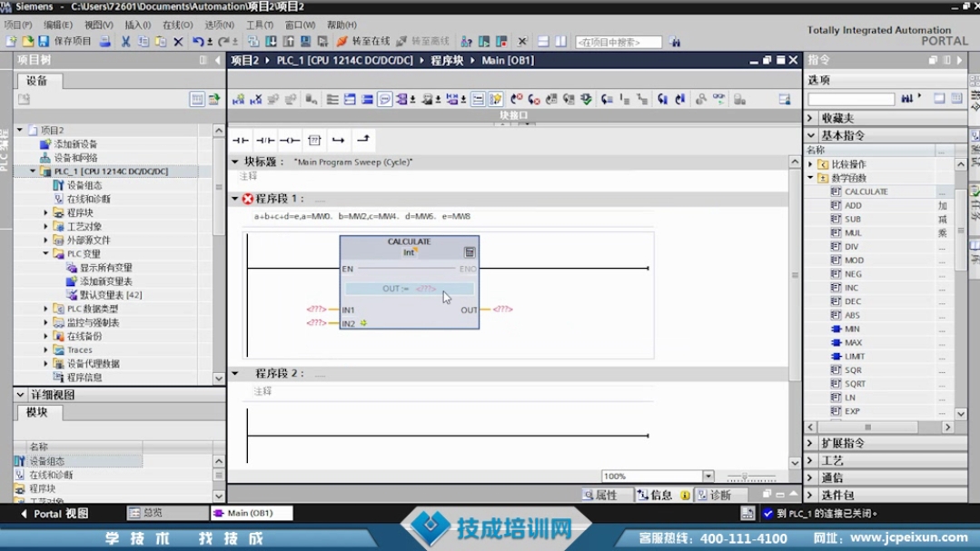Screen dimensions: 980x551
Task: Insert a normally open contact
Action: pyautogui.click(x=240, y=140)
